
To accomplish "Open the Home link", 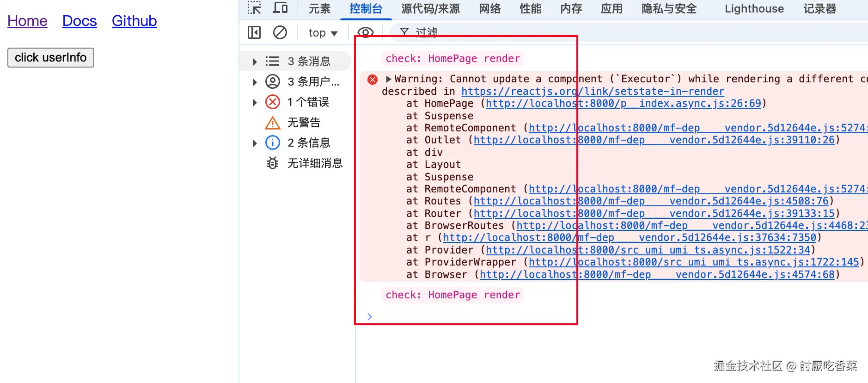I will [x=27, y=21].
